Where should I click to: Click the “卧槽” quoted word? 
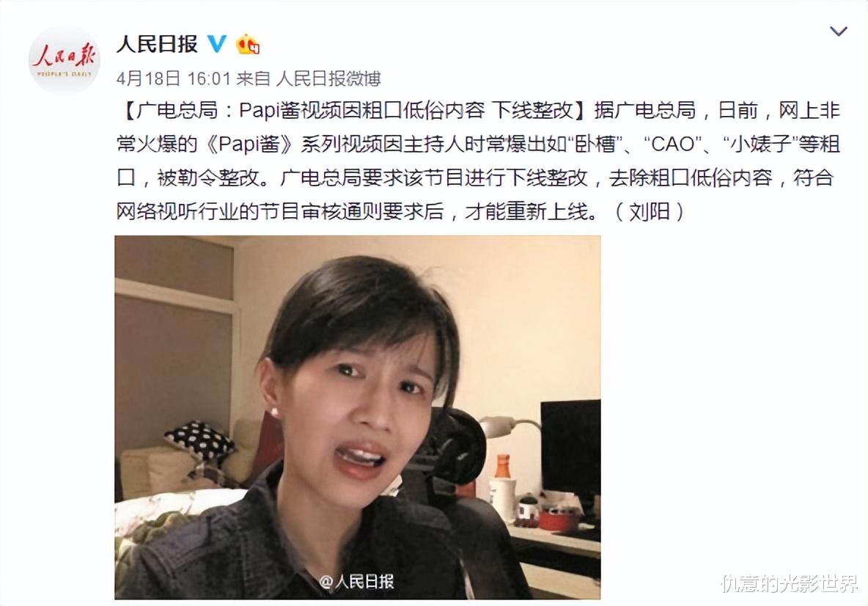[x=595, y=144]
